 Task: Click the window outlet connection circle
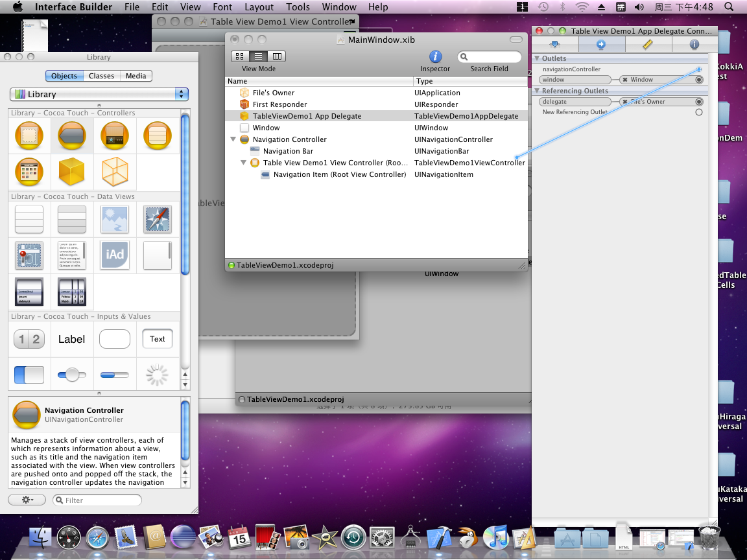699,80
